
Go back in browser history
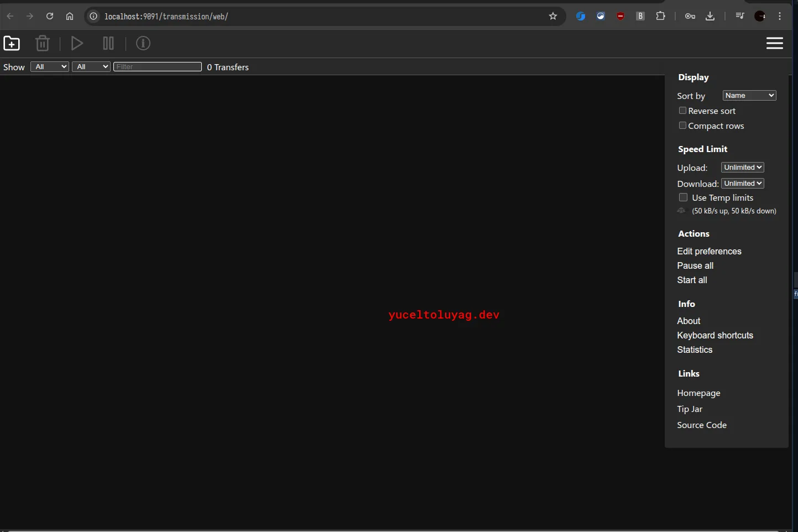(10, 16)
